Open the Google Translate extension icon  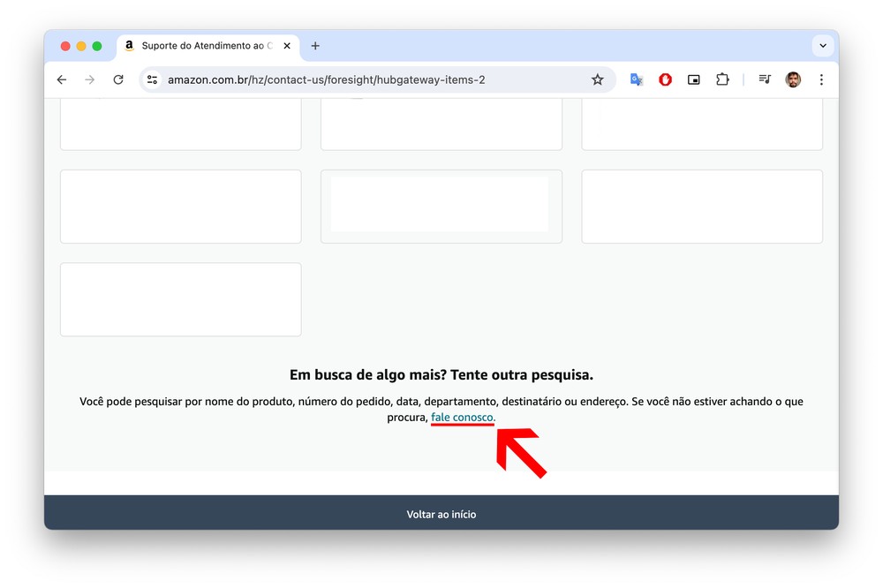click(637, 80)
